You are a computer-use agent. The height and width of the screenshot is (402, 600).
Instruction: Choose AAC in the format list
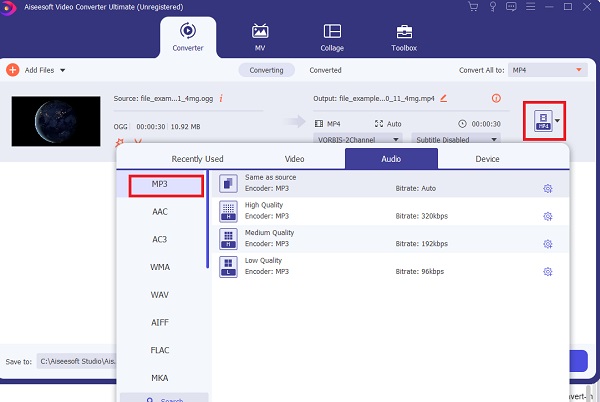coord(160,212)
